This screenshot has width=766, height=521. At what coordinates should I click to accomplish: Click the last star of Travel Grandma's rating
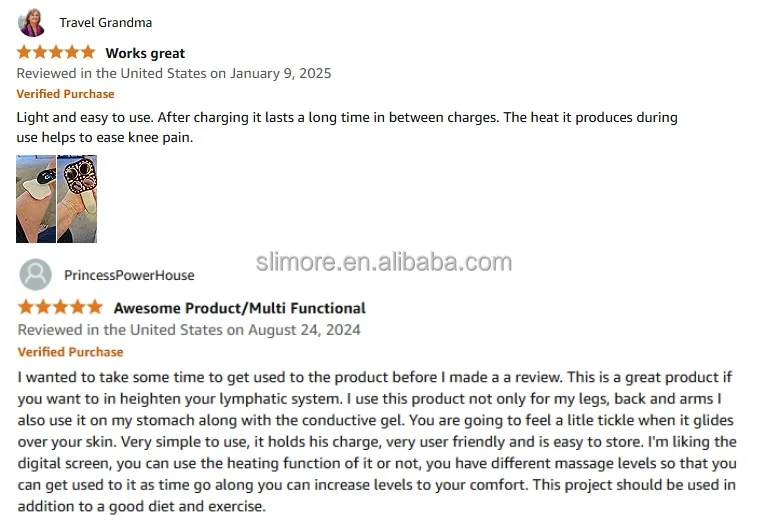click(88, 52)
